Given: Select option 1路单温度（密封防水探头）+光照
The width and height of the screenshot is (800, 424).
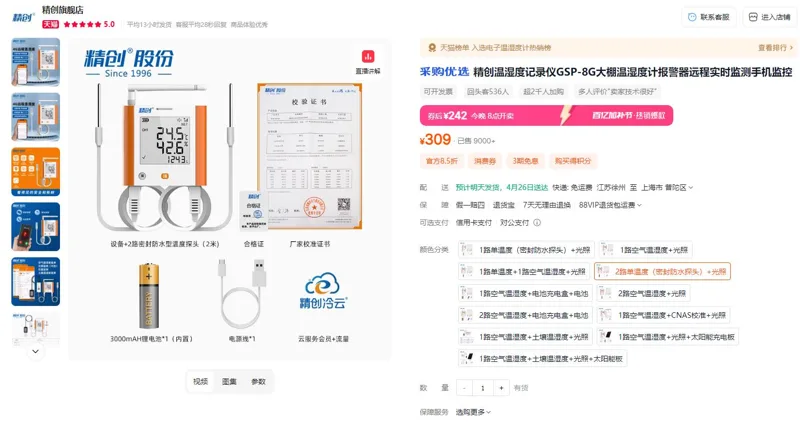Looking at the screenshot, I should click(x=526, y=250).
